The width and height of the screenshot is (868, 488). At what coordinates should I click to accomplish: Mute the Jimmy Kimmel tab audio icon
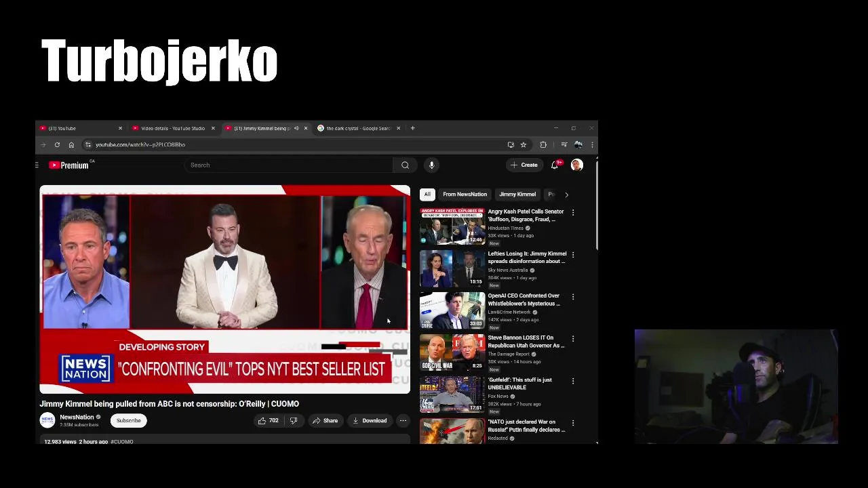pos(296,128)
